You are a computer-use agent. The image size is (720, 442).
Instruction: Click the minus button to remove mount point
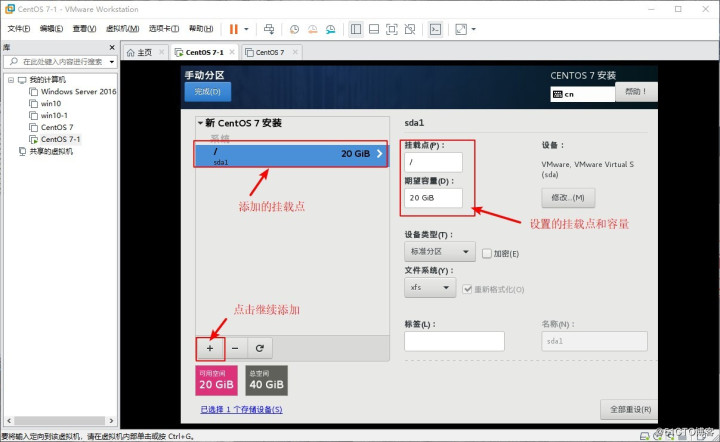pyautogui.click(x=235, y=348)
